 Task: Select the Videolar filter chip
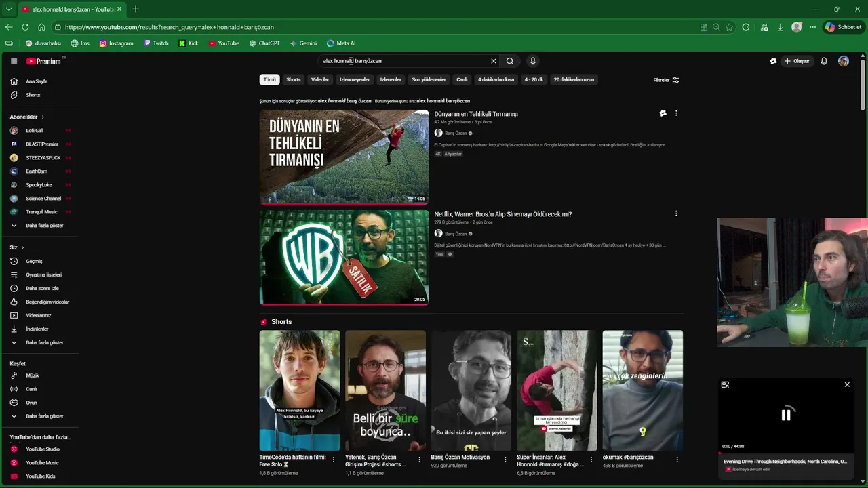pyautogui.click(x=320, y=79)
